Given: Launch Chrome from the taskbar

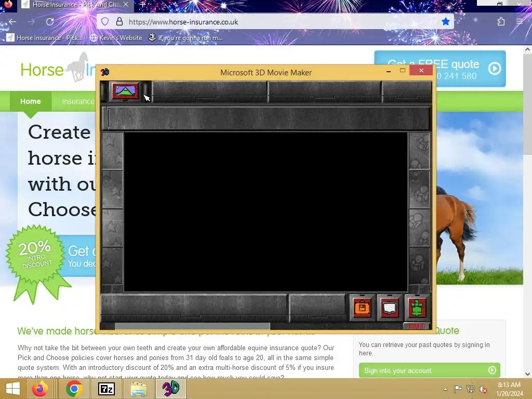Looking at the screenshot, I should point(74,389).
